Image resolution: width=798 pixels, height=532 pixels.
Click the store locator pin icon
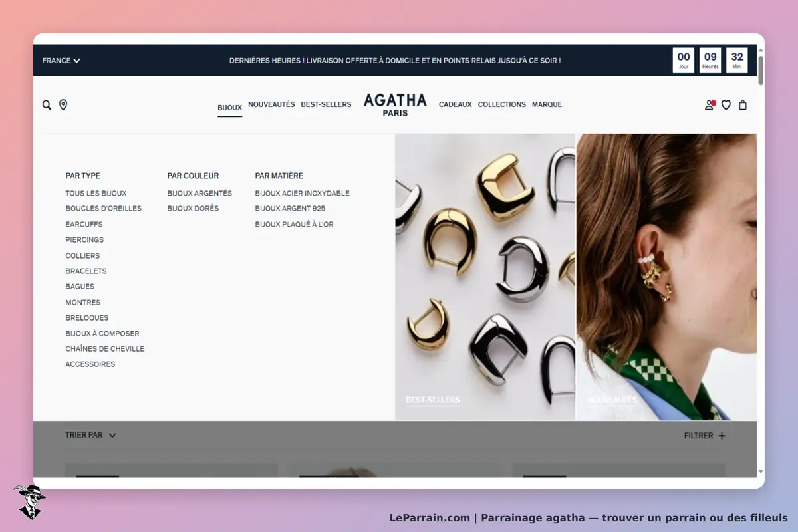pyautogui.click(x=63, y=105)
